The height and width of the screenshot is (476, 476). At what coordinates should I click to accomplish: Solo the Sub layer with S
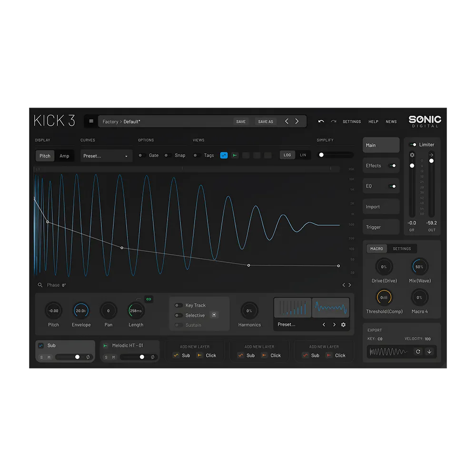(x=41, y=357)
